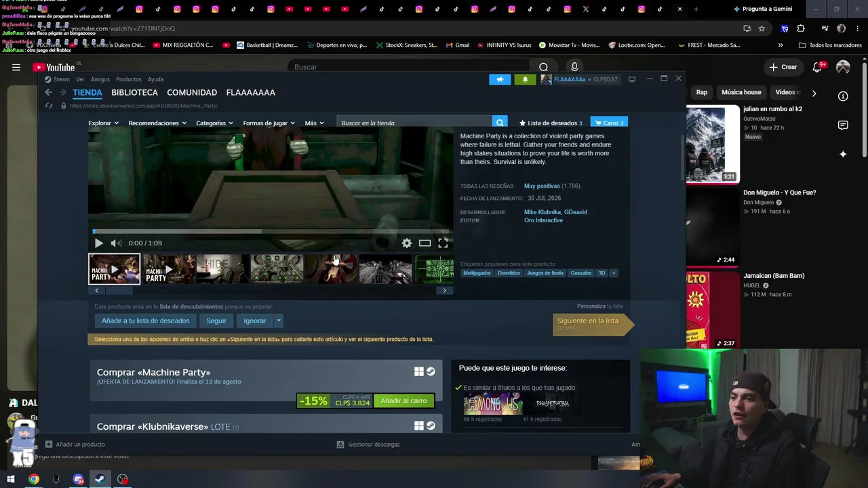Go back with Steam's back arrow

[48, 92]
